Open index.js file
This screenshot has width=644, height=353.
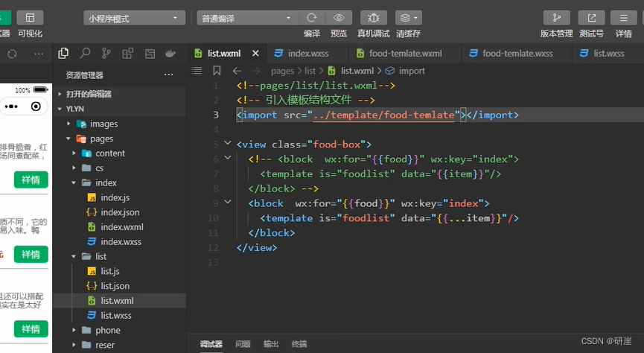[x=120, y=197]
